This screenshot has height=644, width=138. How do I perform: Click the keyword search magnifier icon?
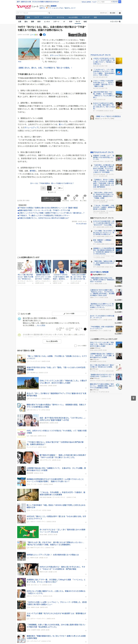[49, 13]
